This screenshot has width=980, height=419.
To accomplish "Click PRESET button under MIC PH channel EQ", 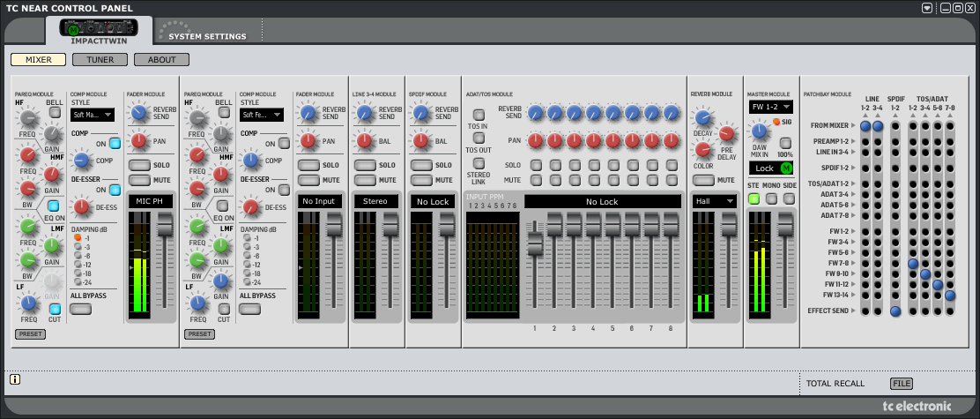I will coord(30,334).
